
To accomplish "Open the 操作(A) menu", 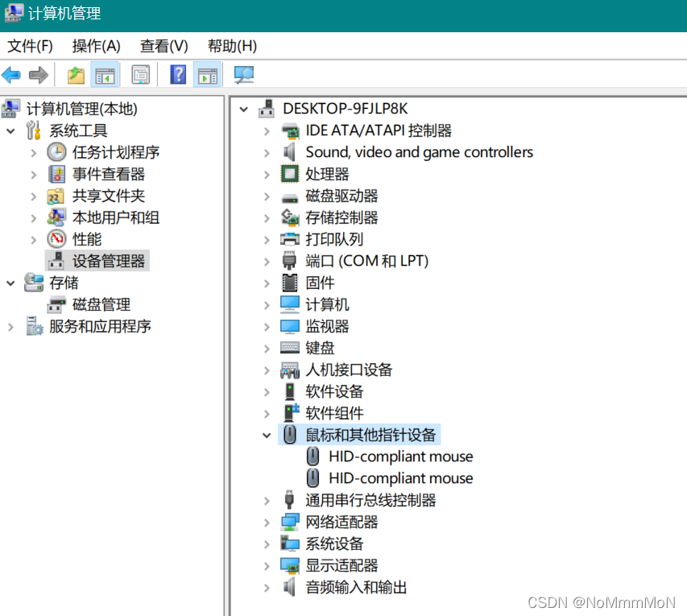I will point(96,46).
